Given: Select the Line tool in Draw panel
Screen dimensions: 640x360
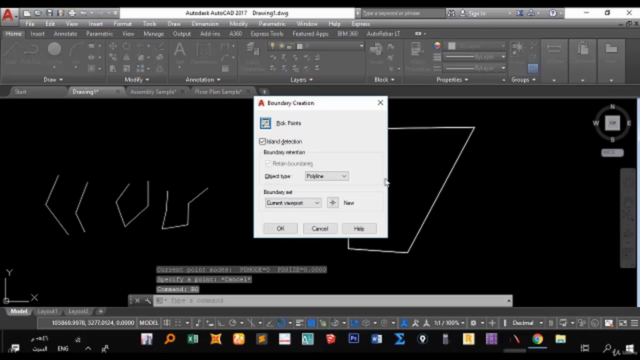Looking at the screenshot, I should coord(11,53).
